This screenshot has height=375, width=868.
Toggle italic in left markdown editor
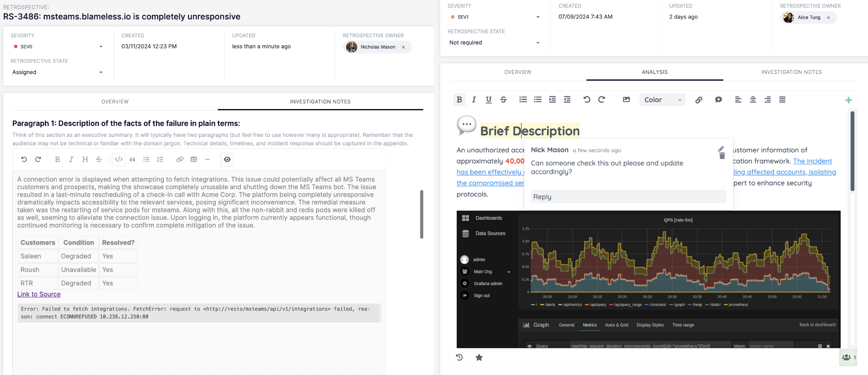pyautogui.click(x=71, y=159)
